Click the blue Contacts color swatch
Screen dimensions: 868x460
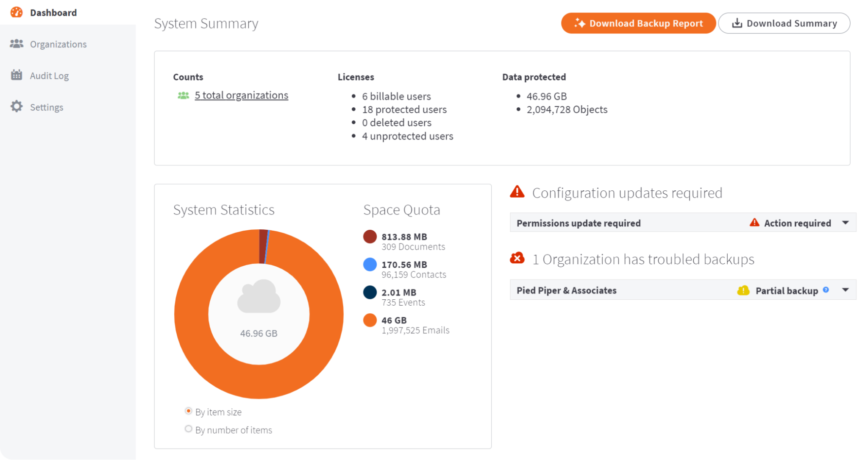[x=369, y=264]
